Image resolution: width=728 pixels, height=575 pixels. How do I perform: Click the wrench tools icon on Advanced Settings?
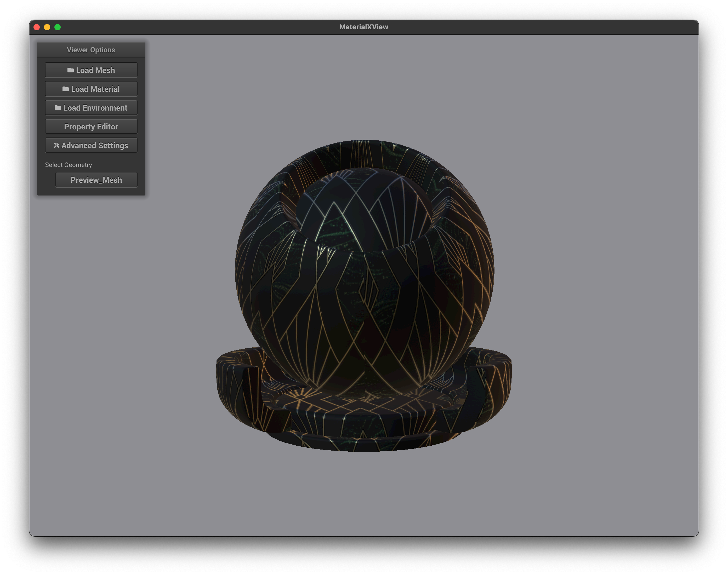pos(56,145)
